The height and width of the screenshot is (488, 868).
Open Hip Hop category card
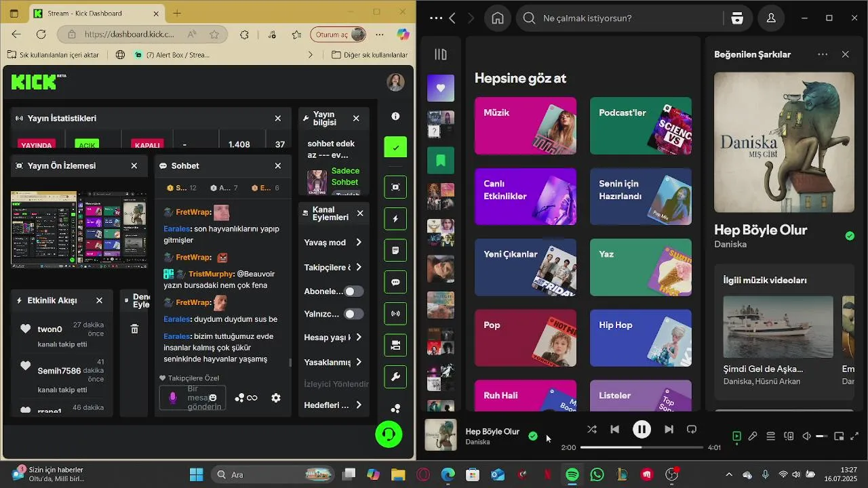(x=641, y=338)
